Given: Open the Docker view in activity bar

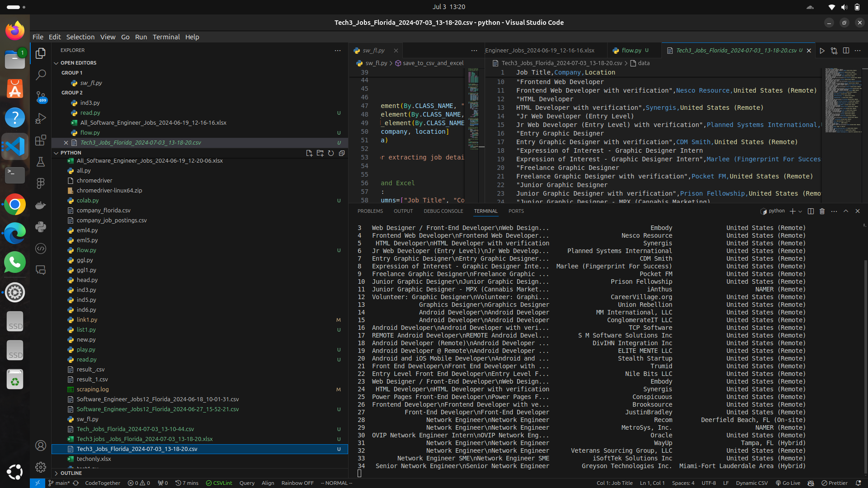Looking at the screenshot, I should point(41,205).
